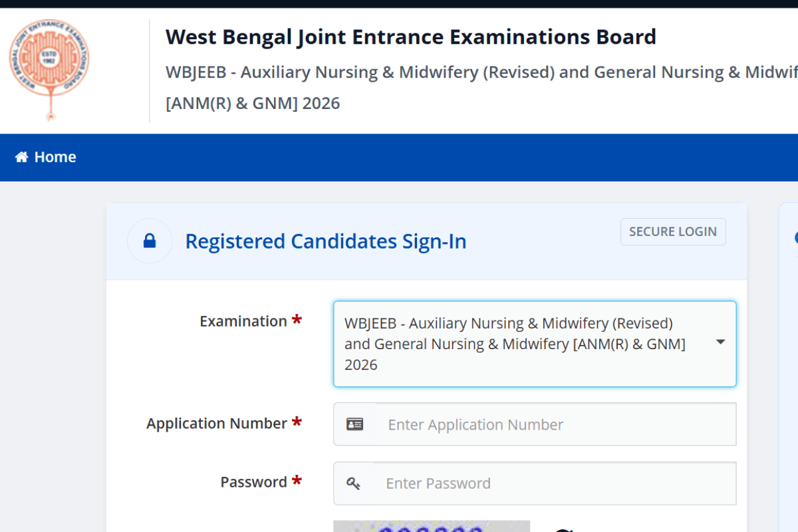798x532 pixels.
Task: Click the Examination required asterisk label
Action: click(x=295, y=319)
